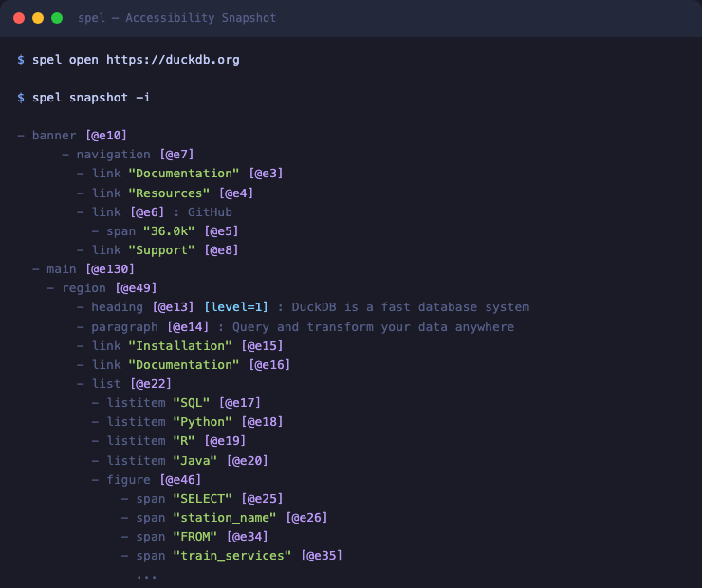Screen dimensions: 702x588
Task: Click the link "Installation" [@e15] row
Action: (180, 345)
